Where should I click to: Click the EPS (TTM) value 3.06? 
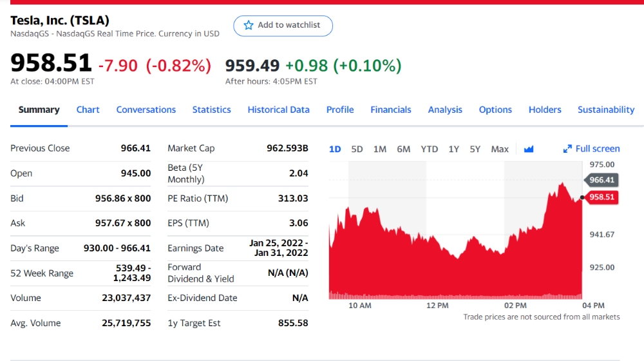299,223
